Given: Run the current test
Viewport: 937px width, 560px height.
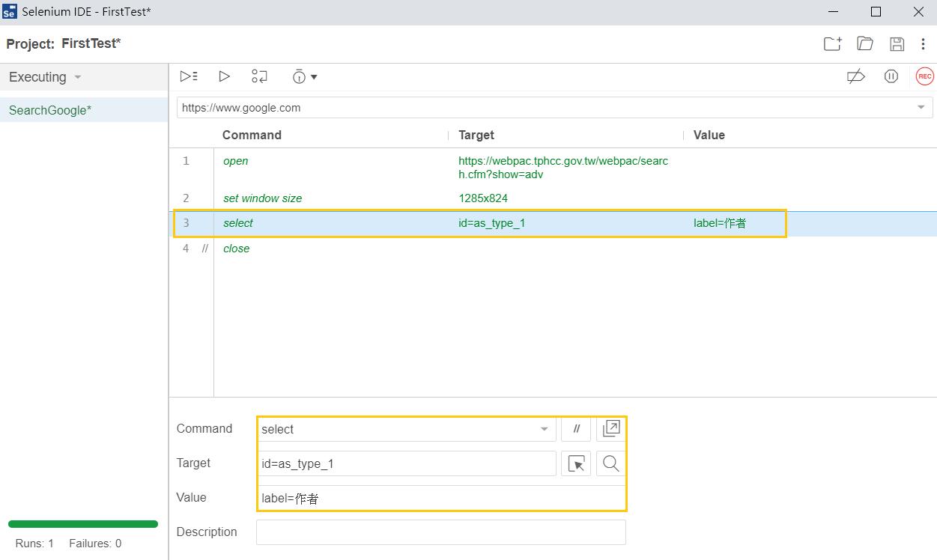Looking at the screenshot, I should pos(224,76).
